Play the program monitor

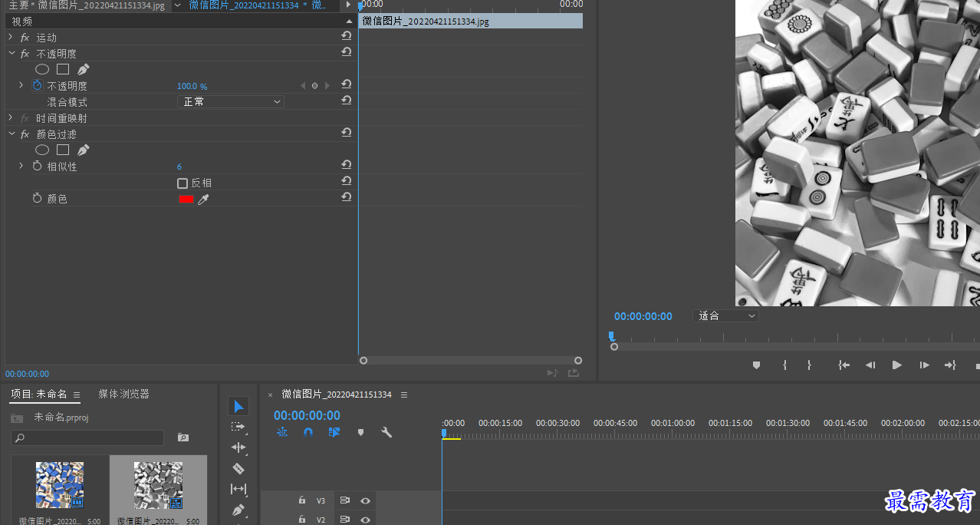pos(896,365)
